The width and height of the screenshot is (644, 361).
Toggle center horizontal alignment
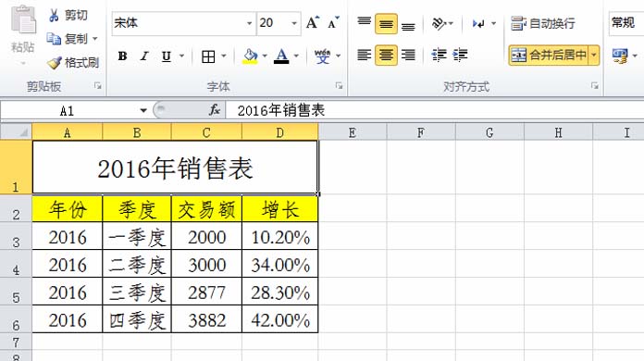[386, 55]
